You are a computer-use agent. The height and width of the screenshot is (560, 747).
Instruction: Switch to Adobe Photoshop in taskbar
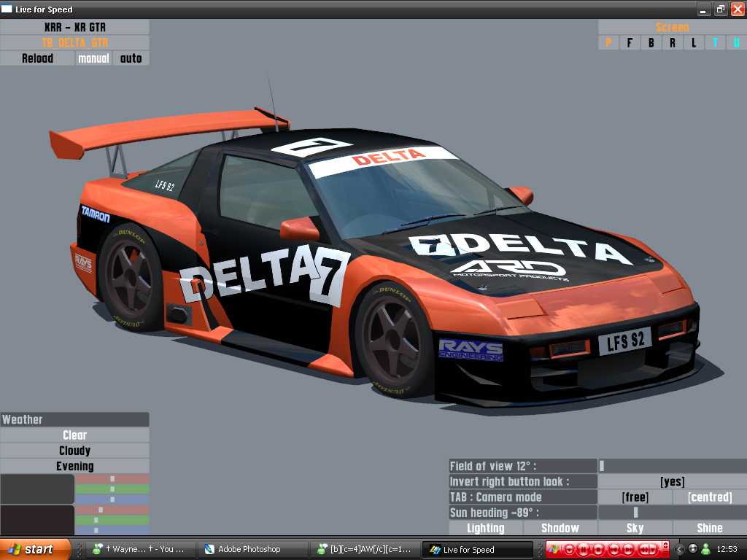click(253, 549)
